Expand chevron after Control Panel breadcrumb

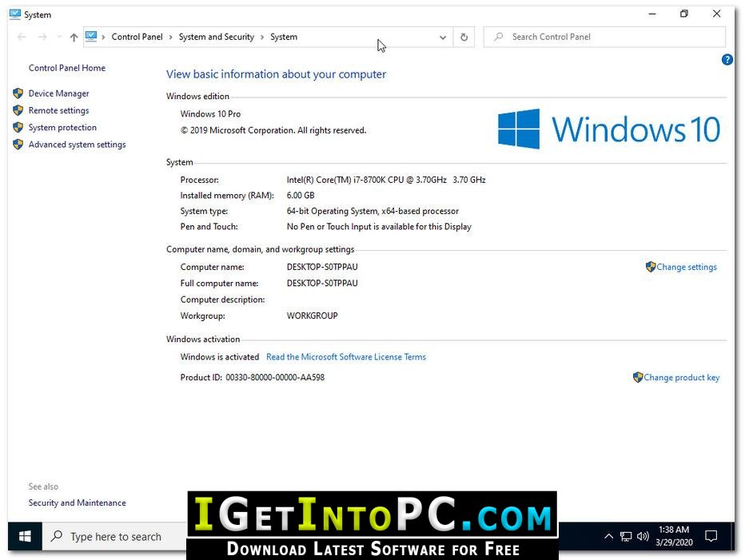click(x=170, y=37)
